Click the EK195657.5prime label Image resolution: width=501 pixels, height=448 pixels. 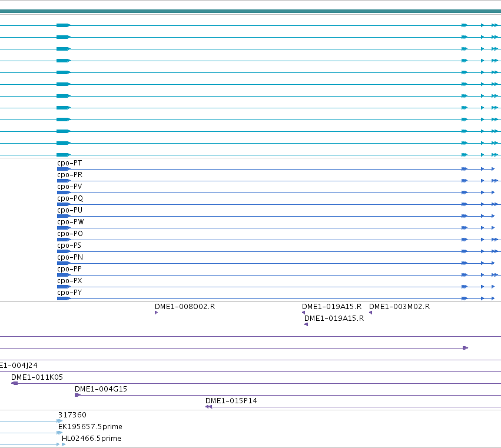point(90,427)
